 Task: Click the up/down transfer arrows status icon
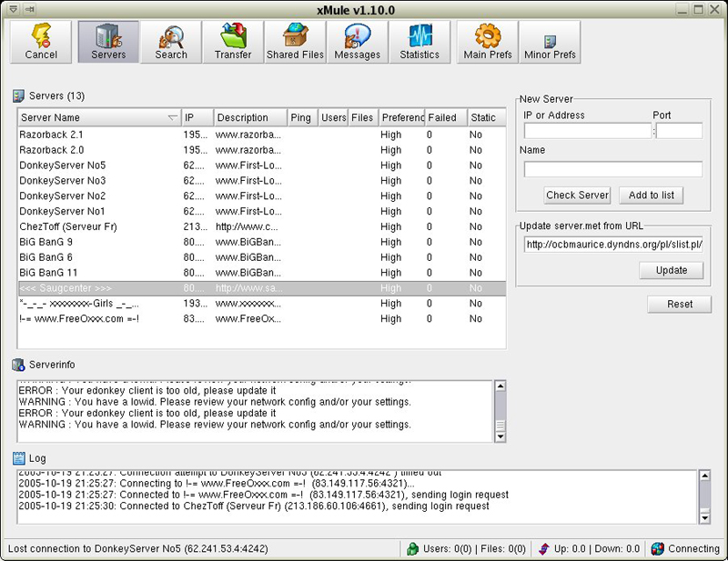tap(543, 549)
